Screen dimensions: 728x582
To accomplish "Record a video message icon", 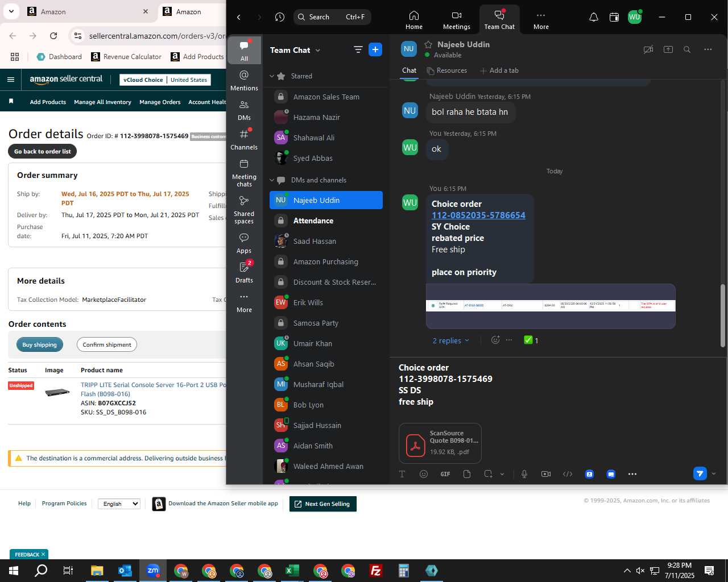I will click(x=546, y=474).
